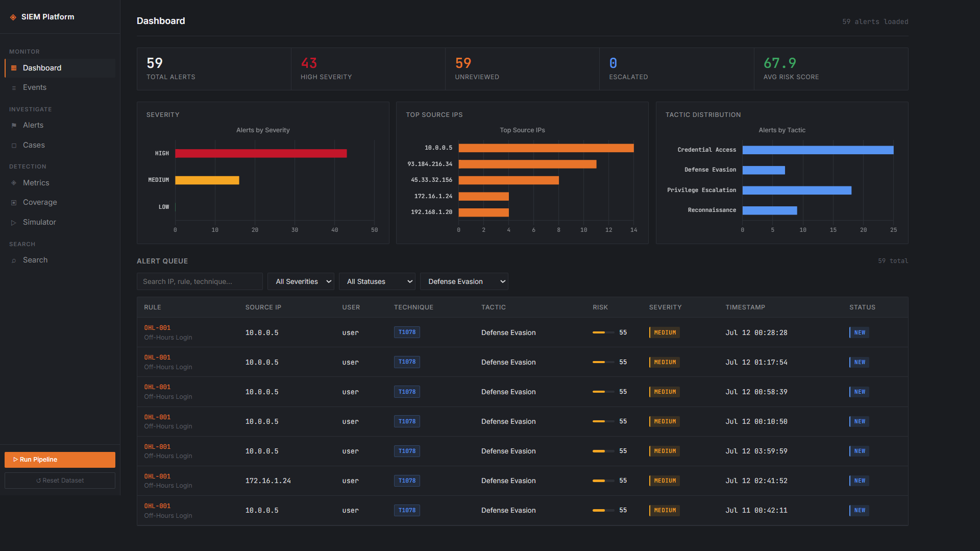Click the Coverage icon in sidebar
Viewport: 980px width, 551px height.
point(14,203)
